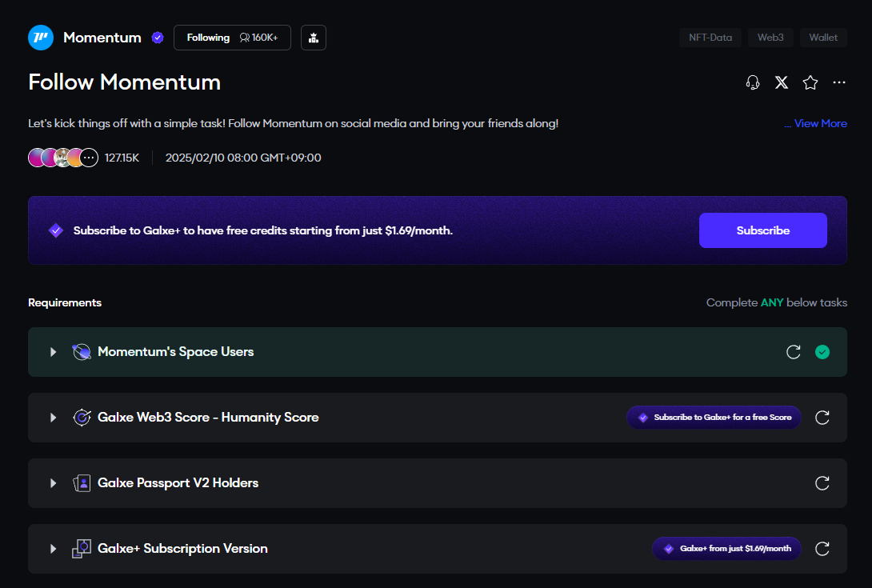Click the Complete ANY below tasks text

pos(776,302)
